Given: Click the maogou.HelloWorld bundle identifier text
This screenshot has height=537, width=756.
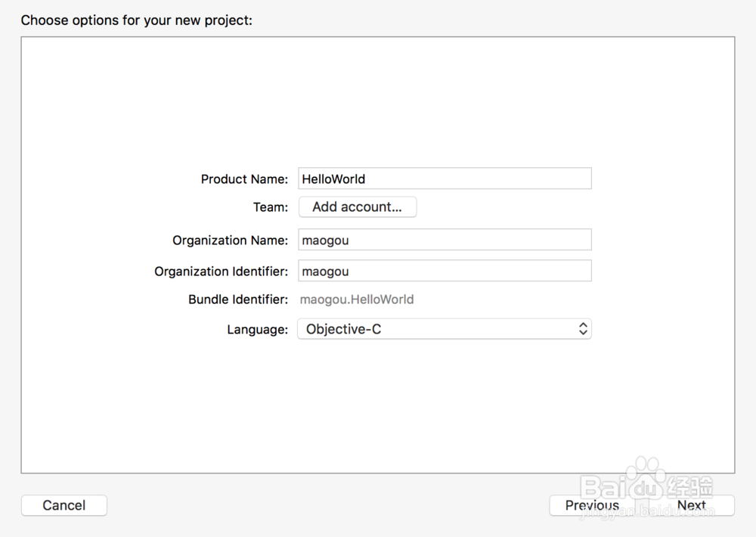Looking at the screenshot, I should coord(357,300).
